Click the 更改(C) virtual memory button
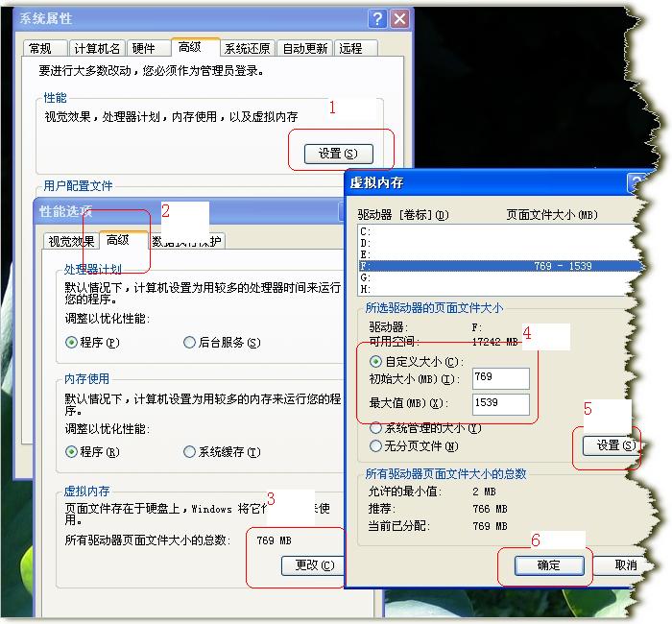Image resolution: width=672 pixels, height=624 pixels. tap(314, 565)
